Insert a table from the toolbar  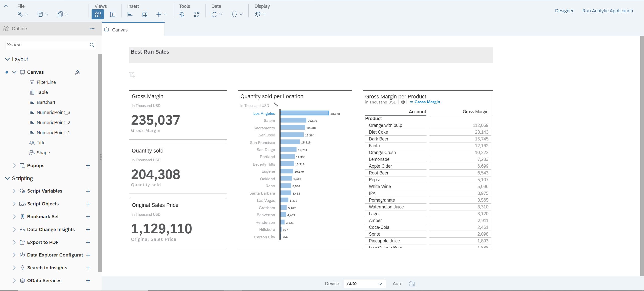click(144, 14)
